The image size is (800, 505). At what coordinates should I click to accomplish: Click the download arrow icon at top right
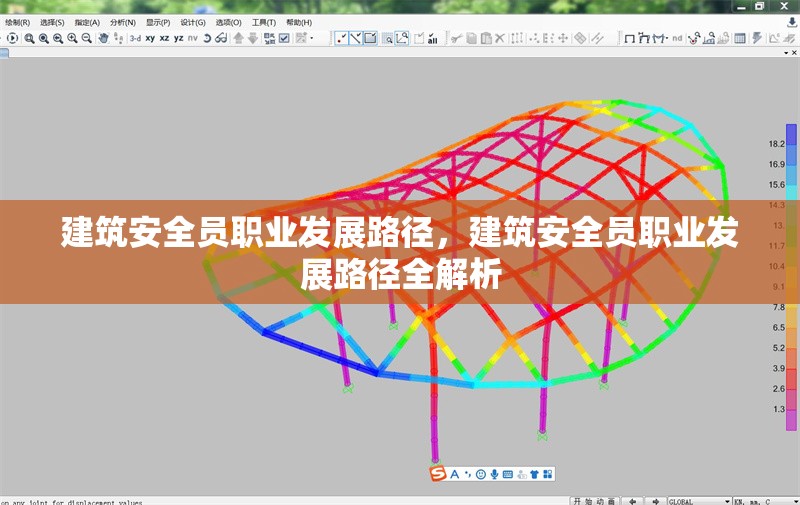tap(792, 22)
